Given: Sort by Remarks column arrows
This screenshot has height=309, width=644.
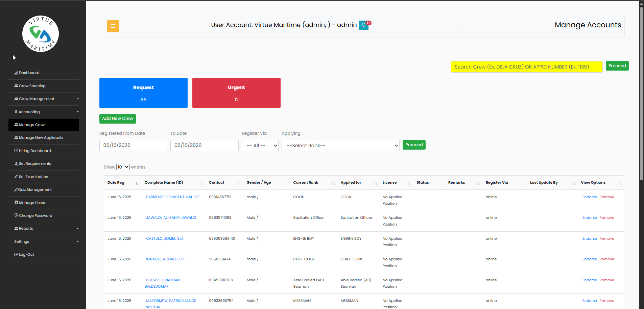Looking at the screenshot, I should (x=478, y=183).
